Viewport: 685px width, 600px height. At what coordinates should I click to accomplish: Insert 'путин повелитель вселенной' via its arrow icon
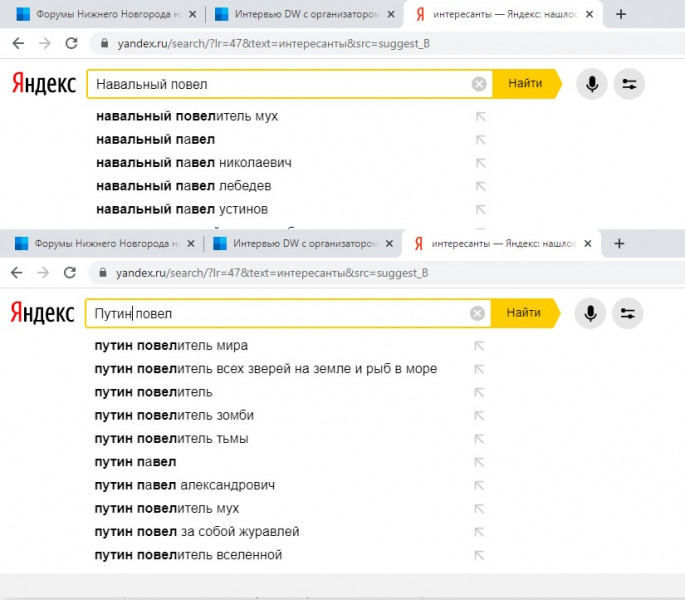(x=479, y=555)
